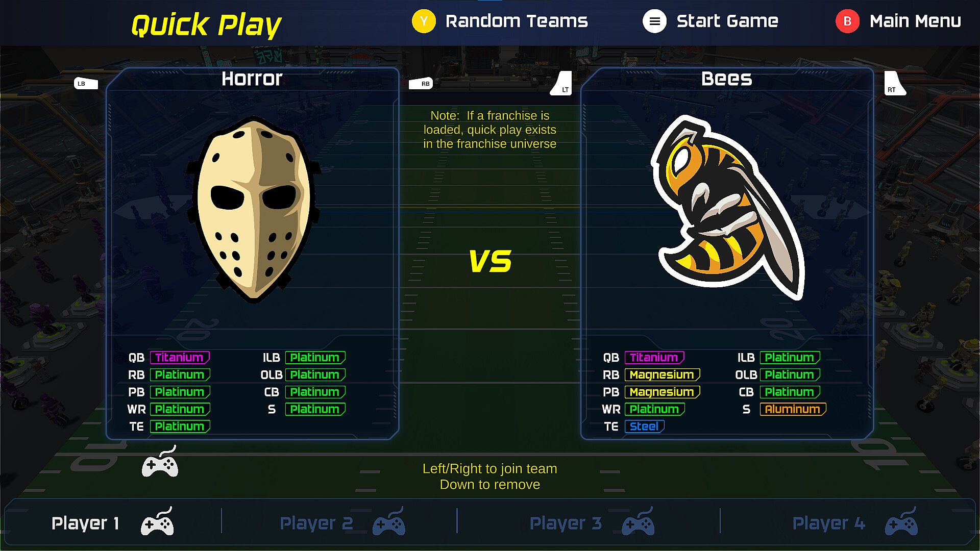Click the LB bumper icon left of Horror
Image resolution: width=980 pixels, height=551 pixels.
86,84
